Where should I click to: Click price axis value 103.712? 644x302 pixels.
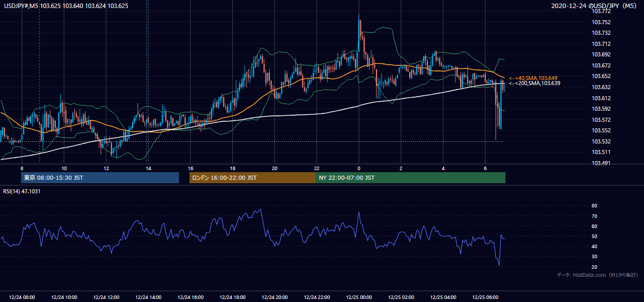[x=601, y=44]
